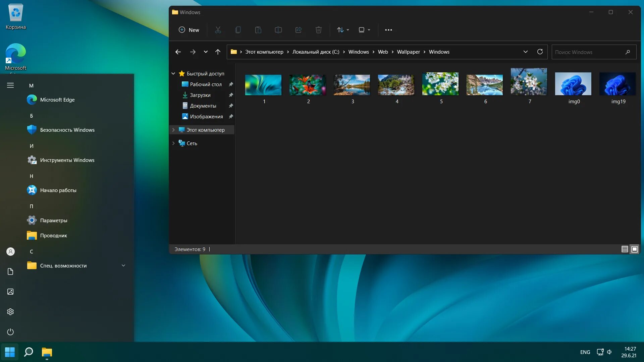Click the Rename icon in toolbar
Screen dimensions: 644x362
click(278, 29)
